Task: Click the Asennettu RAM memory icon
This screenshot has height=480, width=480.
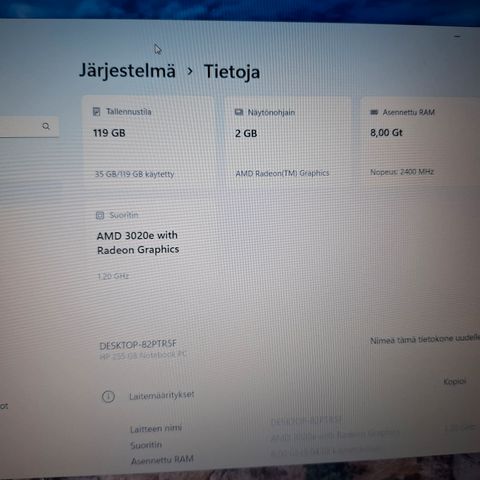Action: 374,112
